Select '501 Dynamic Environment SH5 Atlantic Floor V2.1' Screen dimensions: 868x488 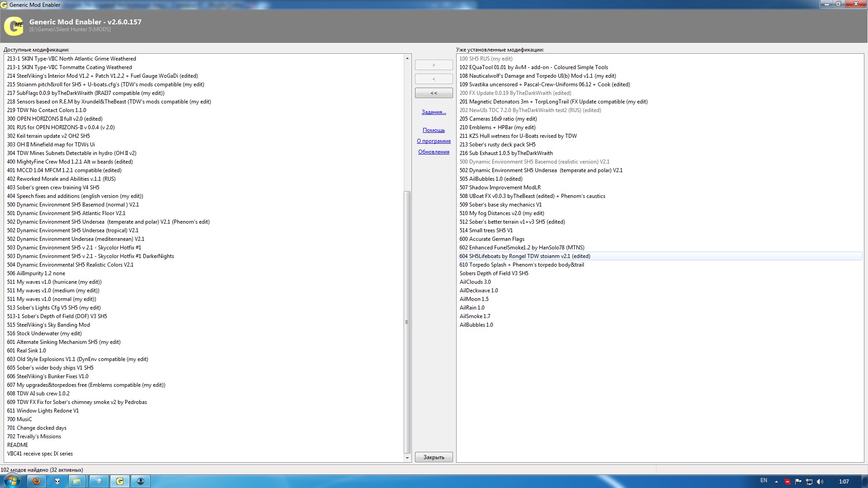click(x=66, y=213)
